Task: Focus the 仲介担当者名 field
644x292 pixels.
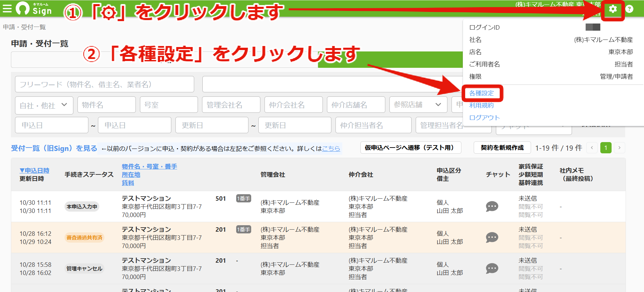Action: coord(373,125)
